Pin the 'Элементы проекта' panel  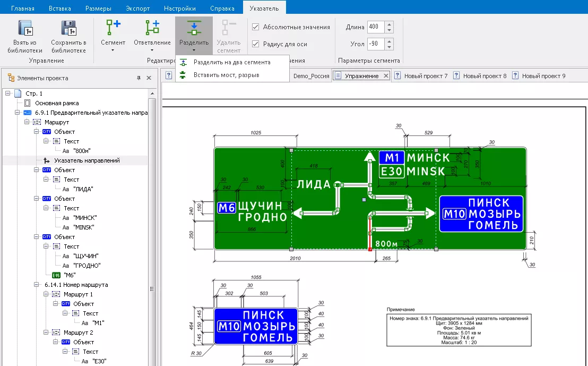pos(139,78)
